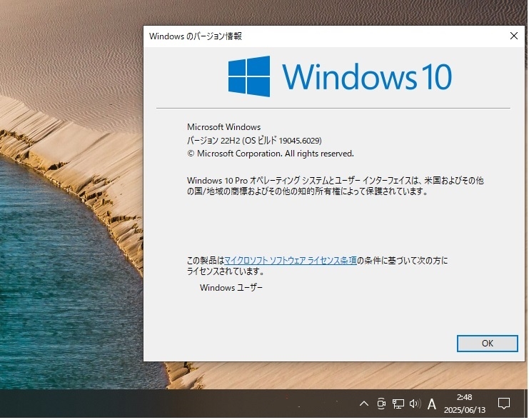Click the dialog title 'Windows のバージョン情報'
Viewport: 529px width, 420px height.
(196, 36)
